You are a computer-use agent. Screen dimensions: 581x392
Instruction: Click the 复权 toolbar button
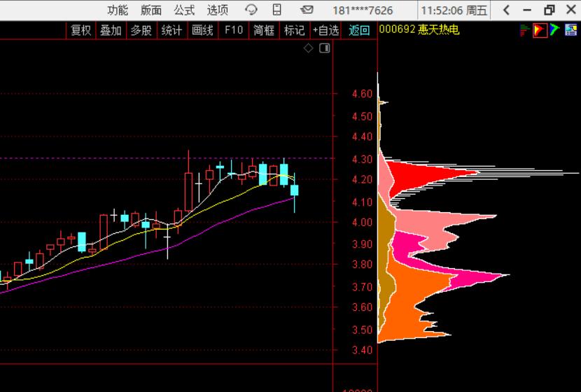tap(80, 30)
